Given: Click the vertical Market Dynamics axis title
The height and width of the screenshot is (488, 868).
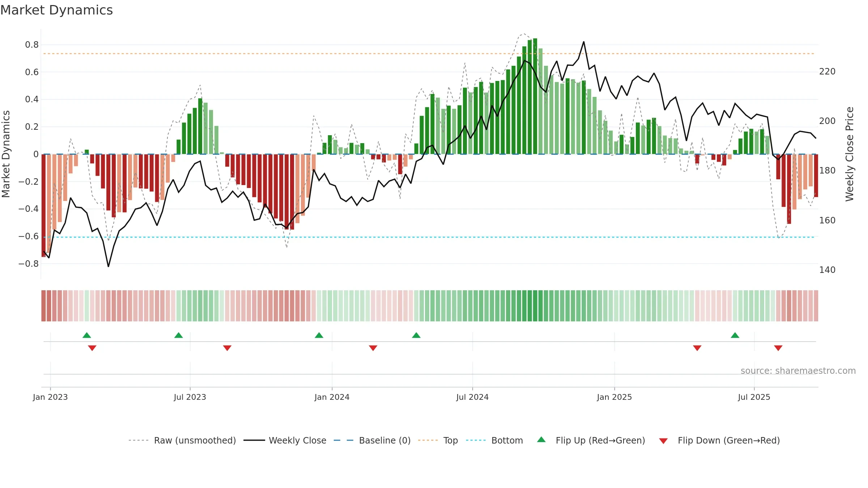Looking at the screenshot, I should point(6,154).
